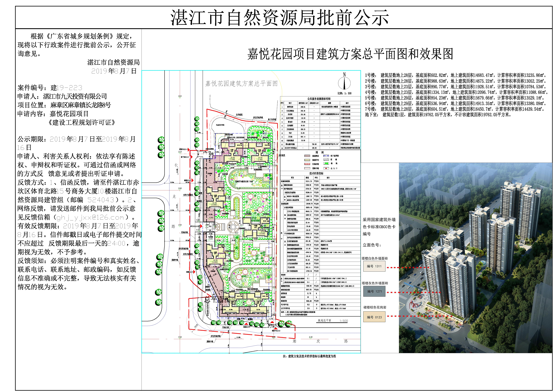Click the case number 建19-223
Viewport: 554px width, 392px height.
[66, 88]
